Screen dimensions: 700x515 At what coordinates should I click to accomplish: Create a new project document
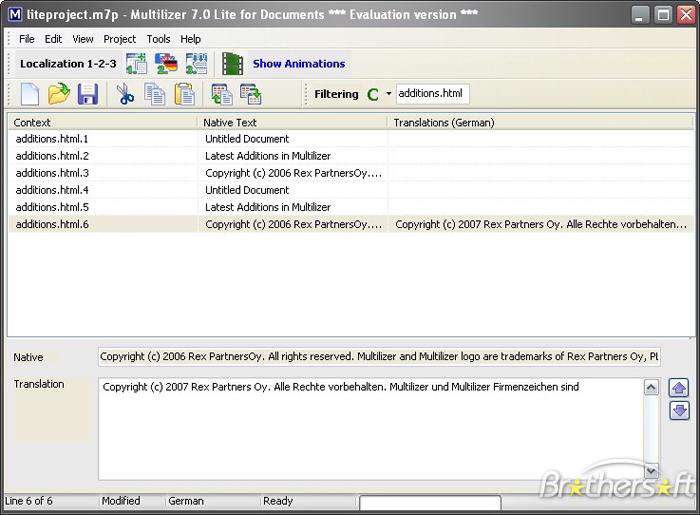pyautogui.click(x=30, y=94)
